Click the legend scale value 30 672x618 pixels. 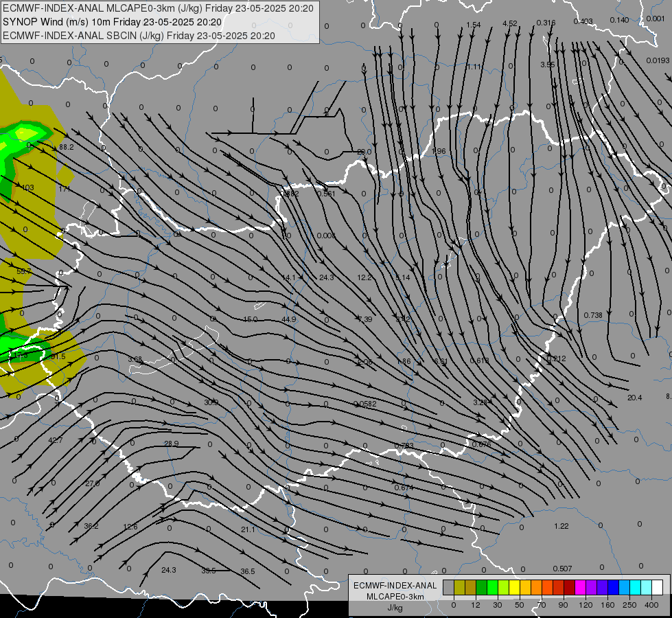(x=498, y=605)
